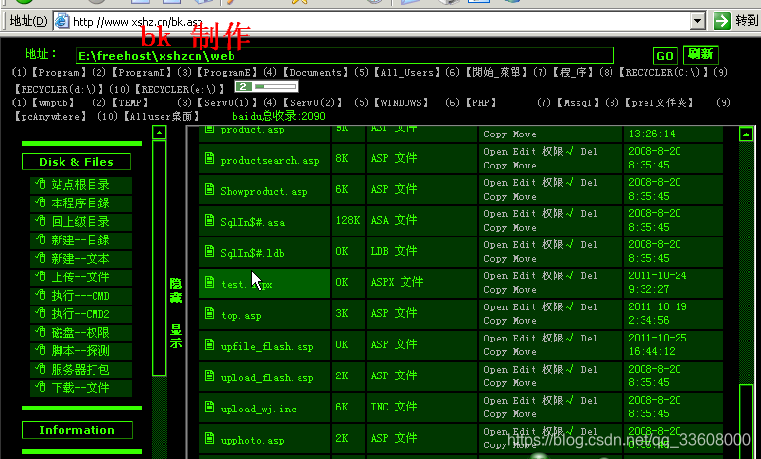Click the path input field E:\freehost\xshzcn\web
Screen dimensions: 761x459
point(345,56)
